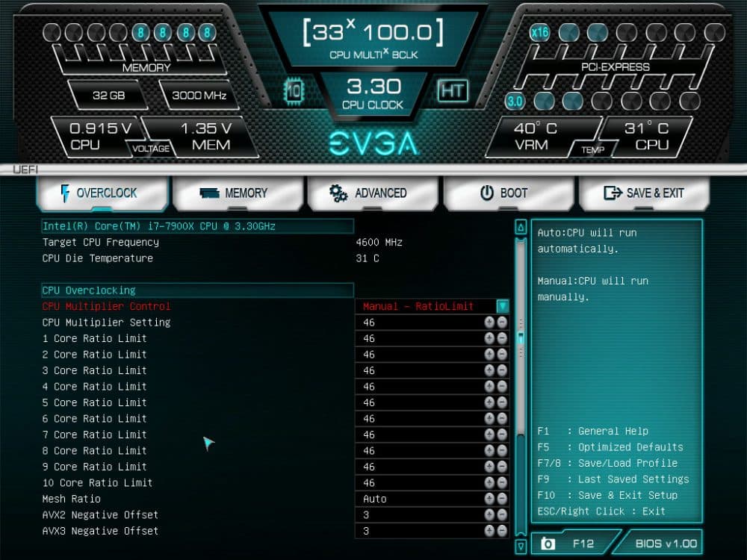Click the 3000 MHz memory speed box
Viewport: 747px width, 560px height.
(x=199, y=96)
